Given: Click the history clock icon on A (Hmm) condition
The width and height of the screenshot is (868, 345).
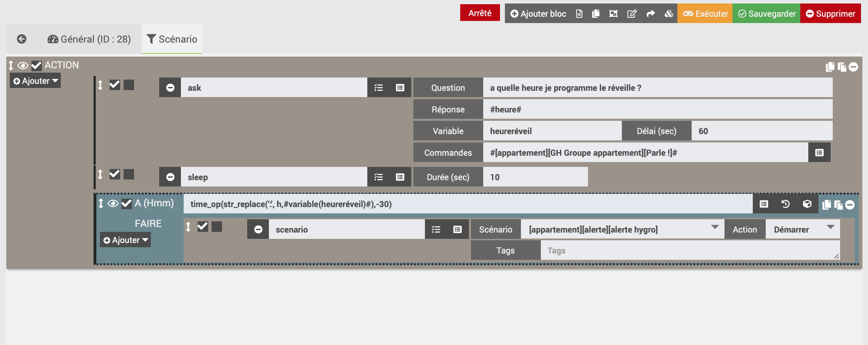Looking at the screenshot, I should tap(786, 204).
